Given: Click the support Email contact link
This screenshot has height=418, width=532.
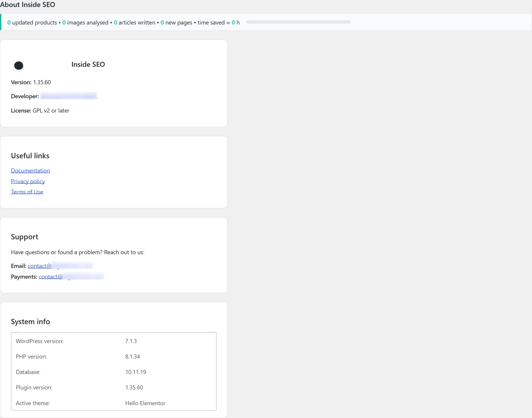Looking at the screenshot, I should [60, 266].
